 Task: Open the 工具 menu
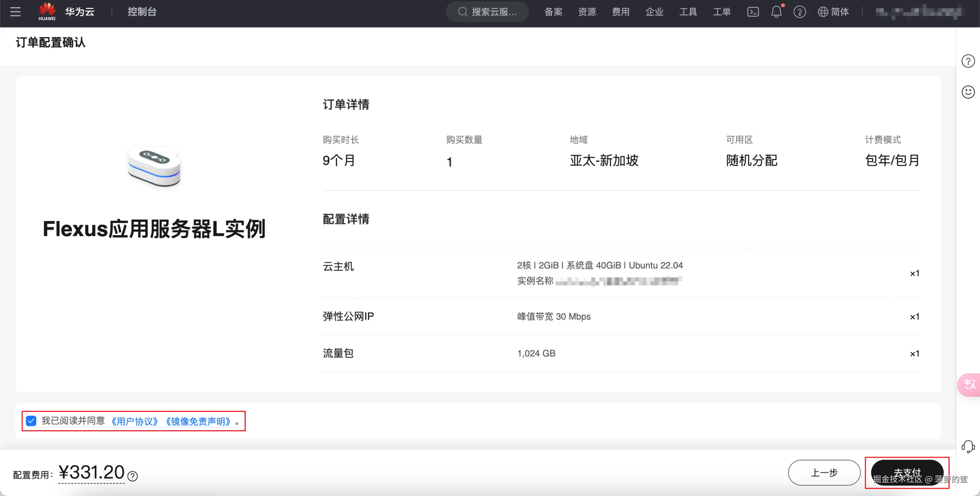(x=688, y=11)
